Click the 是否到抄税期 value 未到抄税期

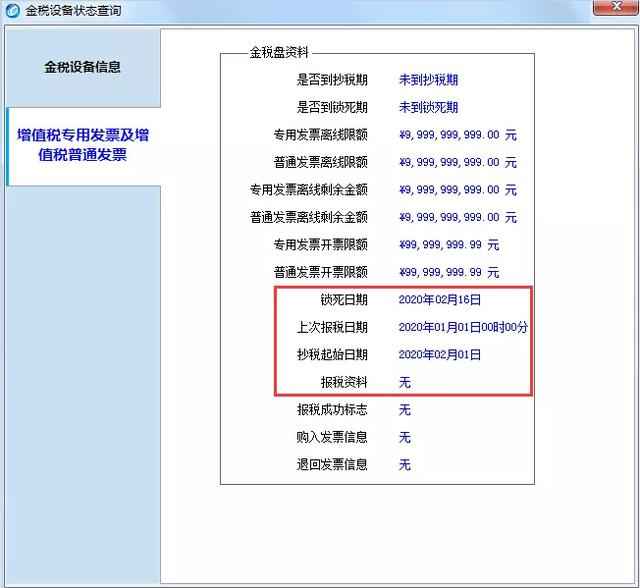(x=428, y=80)
